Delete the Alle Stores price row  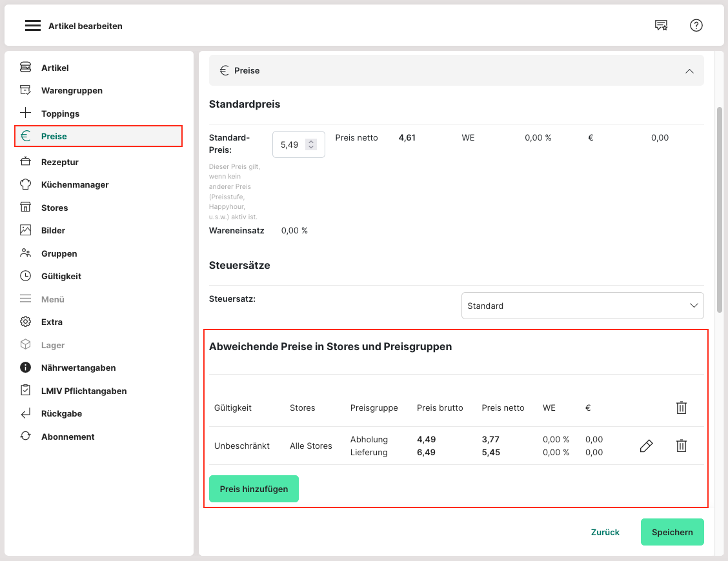point(681,446)
